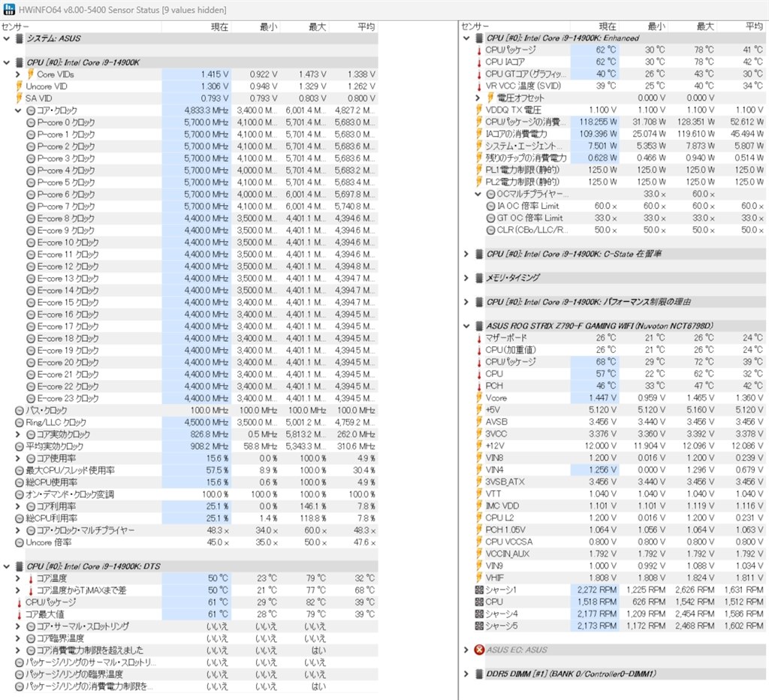Click the thermometer icon beside コア最大値
Image resolution: width=769 pixels, height=700 pixels.
click(x=20, y=614)
